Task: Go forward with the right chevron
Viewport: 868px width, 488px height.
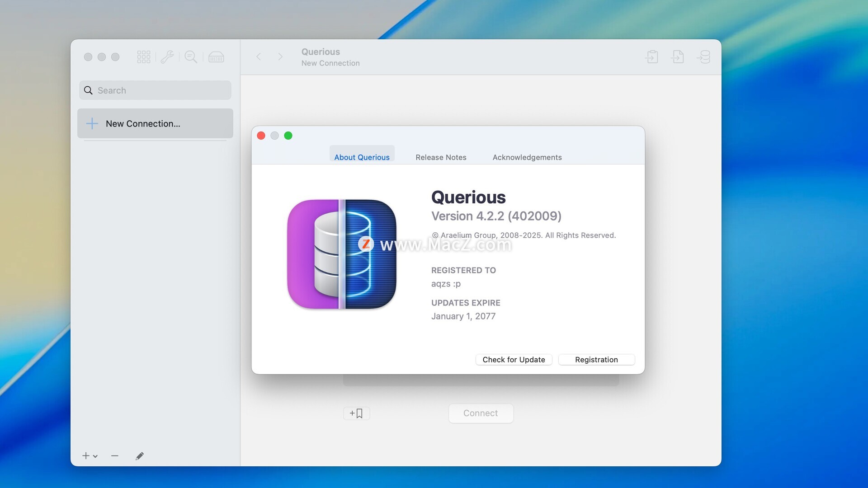Action: pos(280,56)
